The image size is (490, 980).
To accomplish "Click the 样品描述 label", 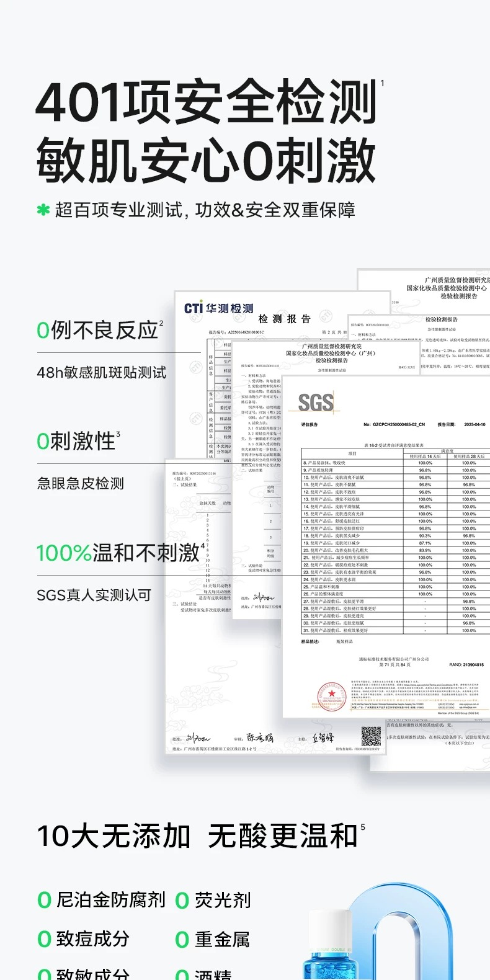I will pos(310,641).
